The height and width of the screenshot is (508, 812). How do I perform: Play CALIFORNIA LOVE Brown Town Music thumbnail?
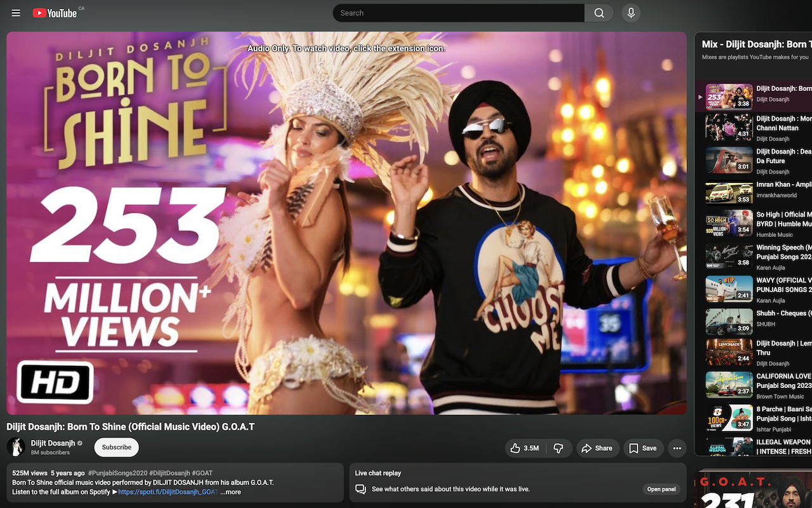point(729,385)
